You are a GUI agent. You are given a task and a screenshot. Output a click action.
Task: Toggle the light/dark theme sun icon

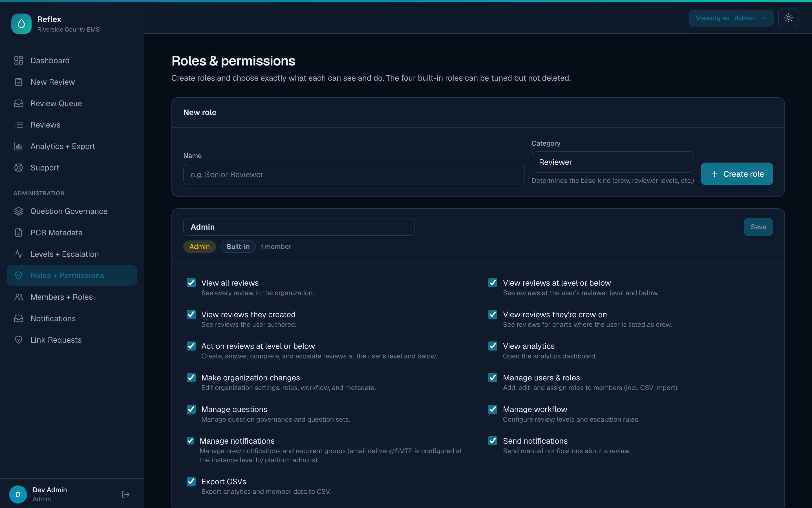coord(788,18)
